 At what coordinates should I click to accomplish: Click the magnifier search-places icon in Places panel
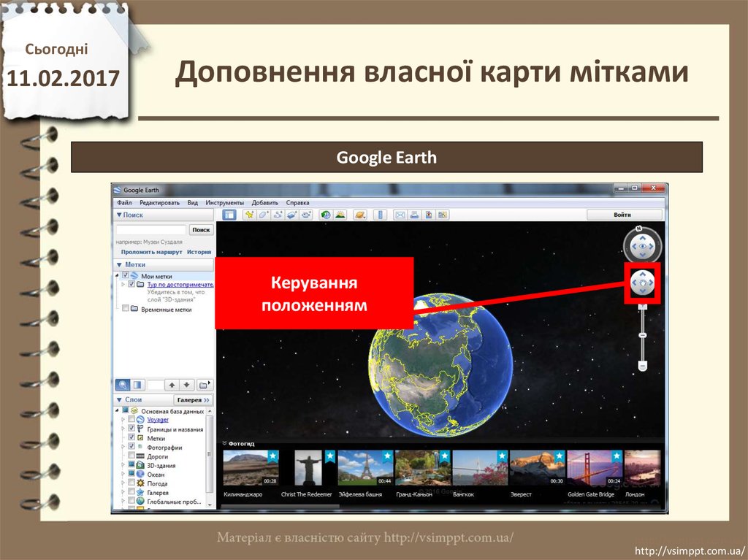pos(123,385)
